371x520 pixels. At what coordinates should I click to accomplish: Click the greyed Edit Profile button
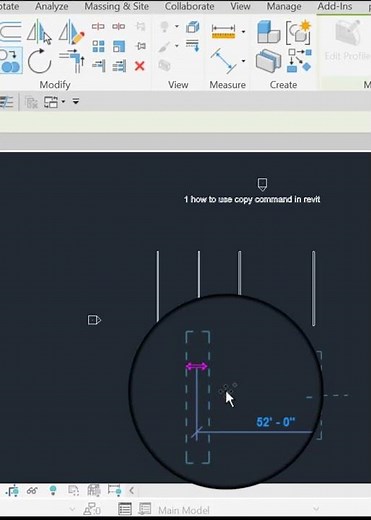(x=347, y=40)
